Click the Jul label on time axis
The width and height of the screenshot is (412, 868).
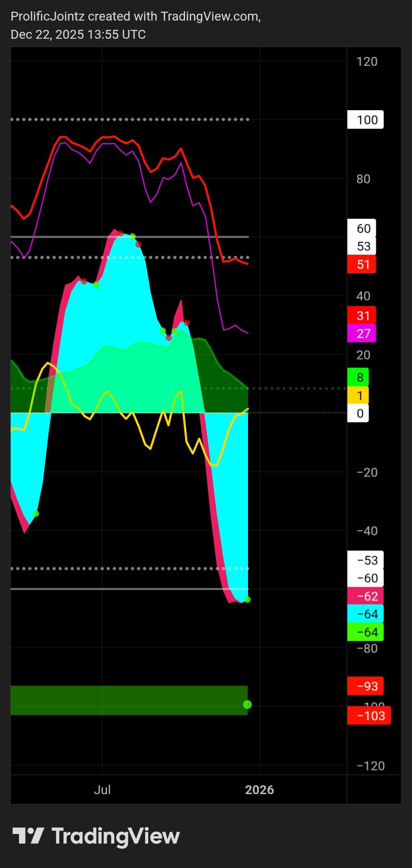[x=102, y=790]
